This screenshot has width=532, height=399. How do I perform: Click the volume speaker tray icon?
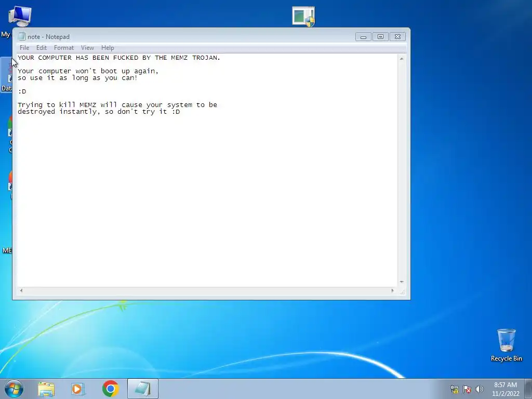[479, 389]
